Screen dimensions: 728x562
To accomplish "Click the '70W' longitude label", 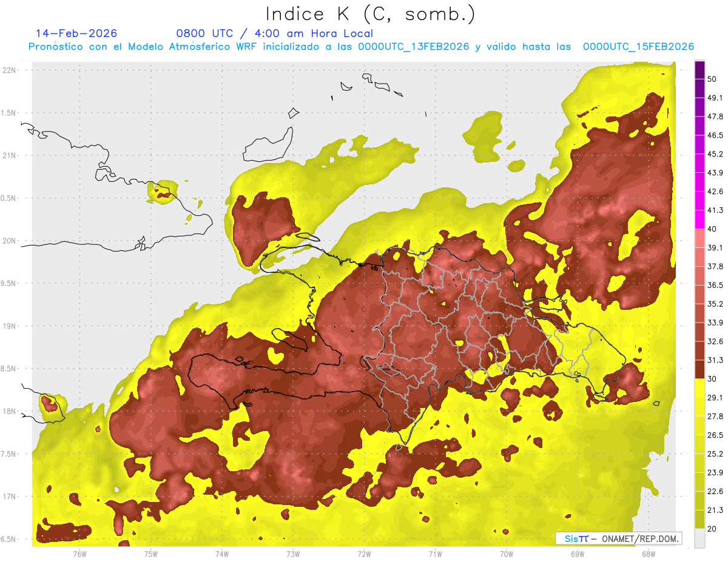I will pos(506,554).
